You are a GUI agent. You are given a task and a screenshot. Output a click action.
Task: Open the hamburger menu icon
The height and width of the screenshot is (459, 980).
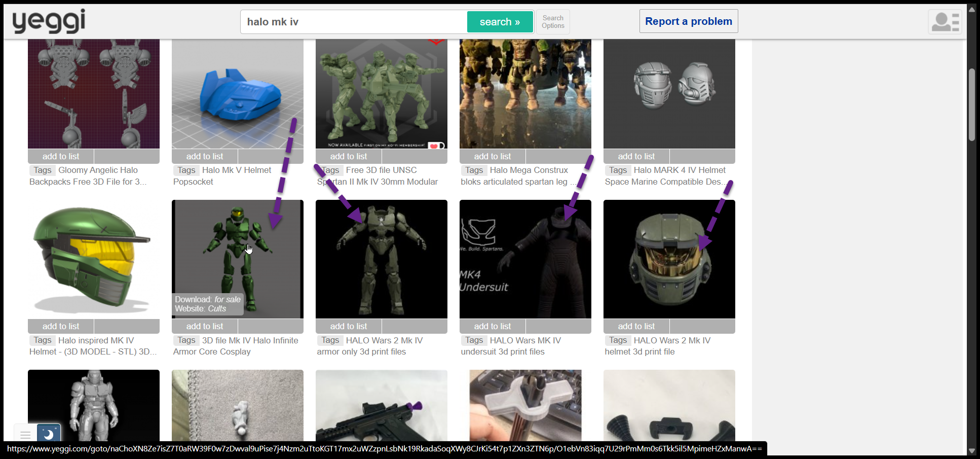(x=25, y=434)
